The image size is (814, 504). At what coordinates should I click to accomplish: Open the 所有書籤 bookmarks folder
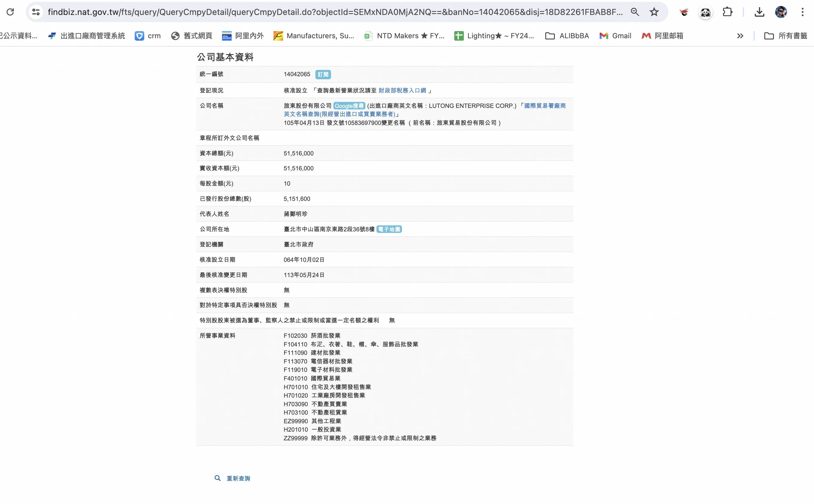(786, 36)
